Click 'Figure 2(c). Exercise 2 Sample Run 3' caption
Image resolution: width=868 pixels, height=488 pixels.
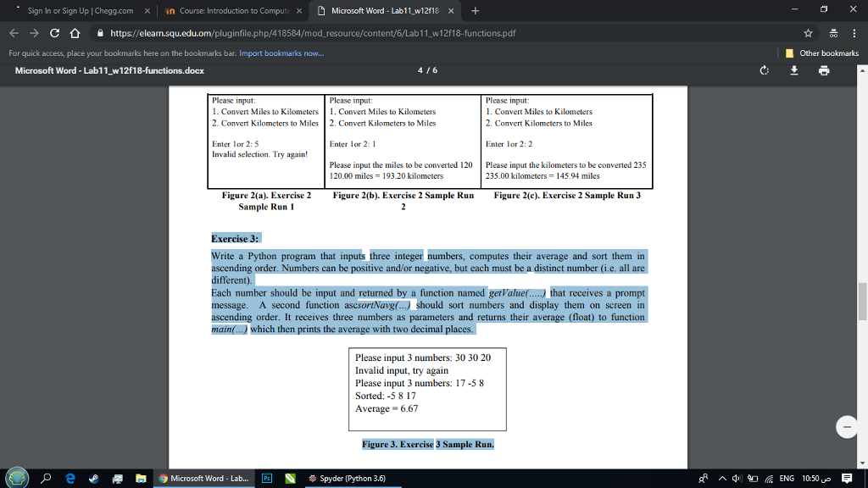click(567, 196)
